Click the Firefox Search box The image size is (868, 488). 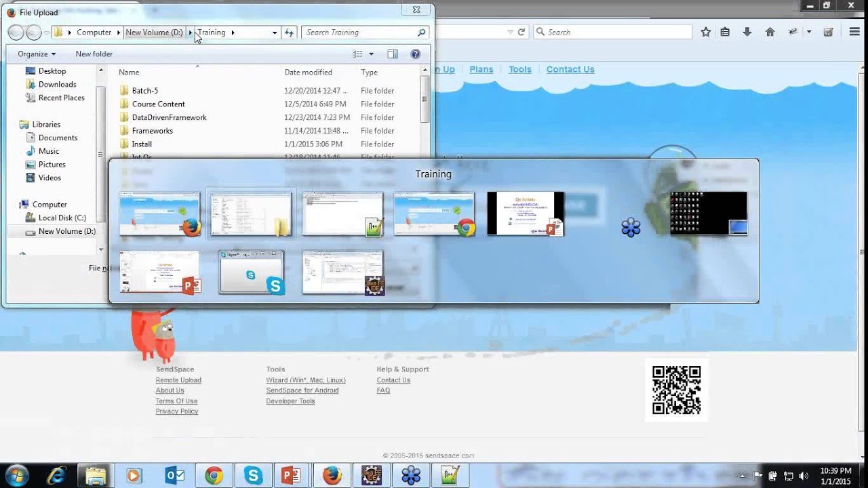(613, 32)
